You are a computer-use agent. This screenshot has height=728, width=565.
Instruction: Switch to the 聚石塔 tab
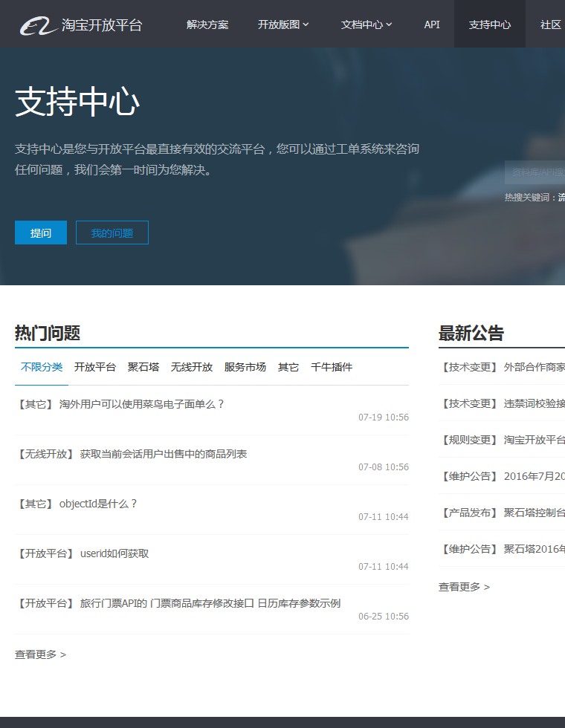143,367
